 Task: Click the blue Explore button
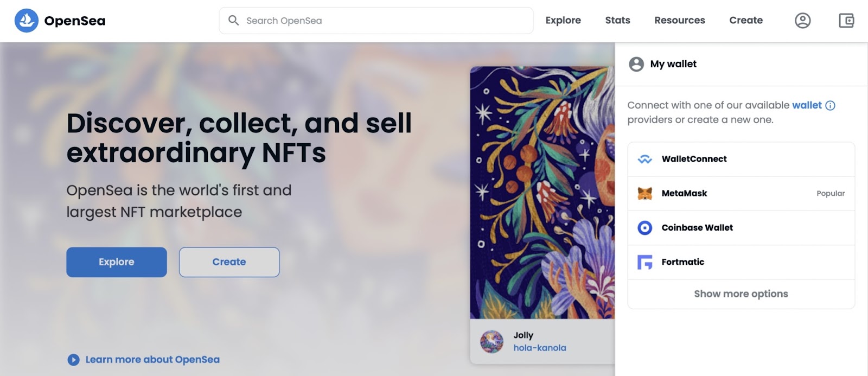116,262
